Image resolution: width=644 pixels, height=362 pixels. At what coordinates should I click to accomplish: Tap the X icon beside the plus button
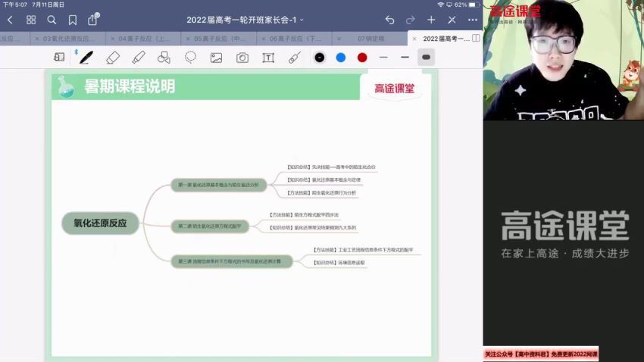coord(452,20)
